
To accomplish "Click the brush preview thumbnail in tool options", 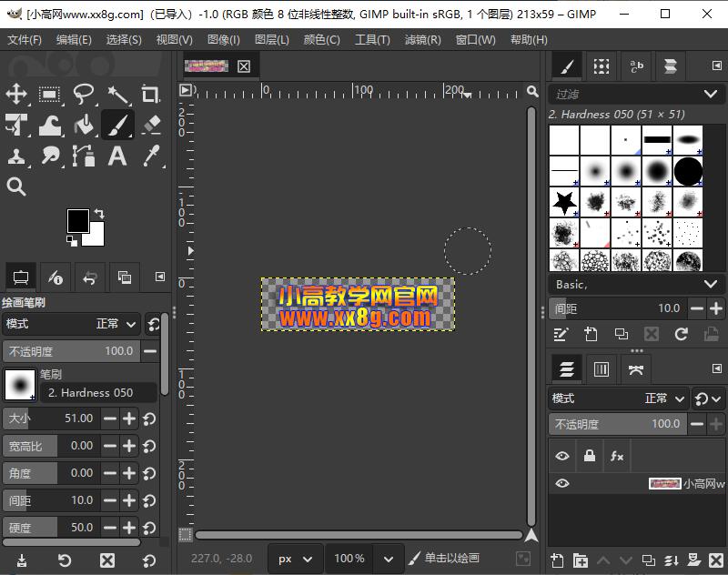I will (20, 385).
